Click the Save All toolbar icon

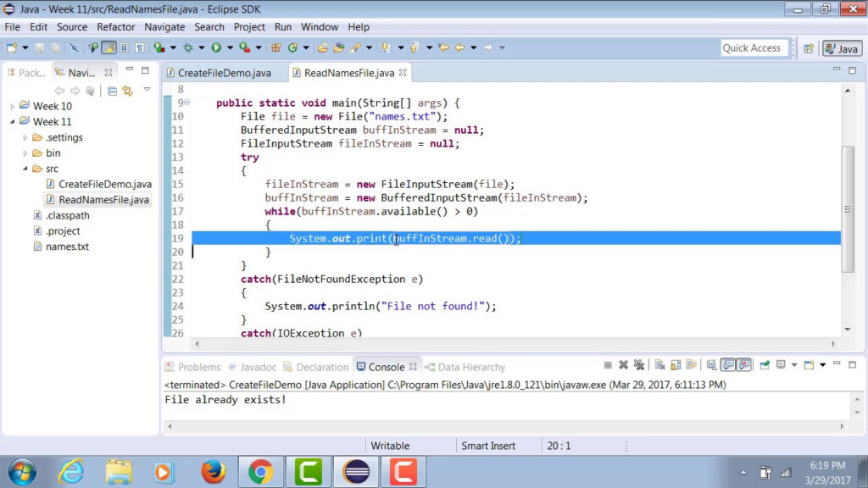[x=55, y=48]
